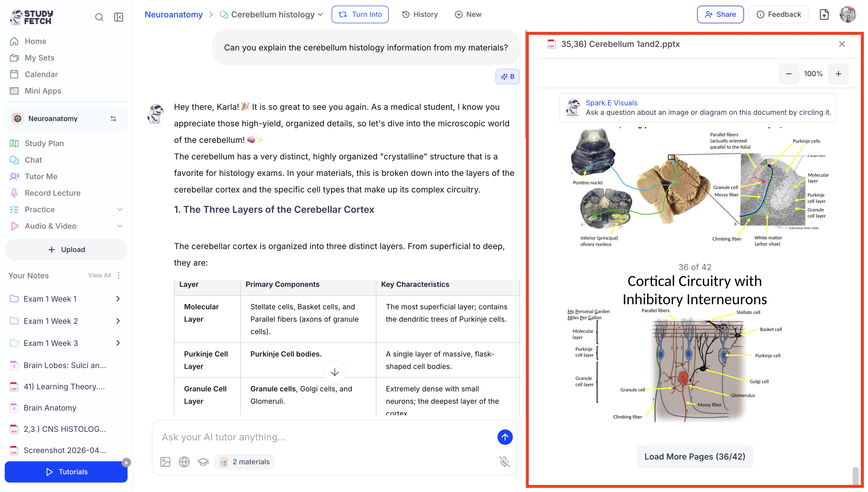This screenshot has height=492, width=868.
Task: Click the graduation cap icon in chat bar
Action: point(203,462)
